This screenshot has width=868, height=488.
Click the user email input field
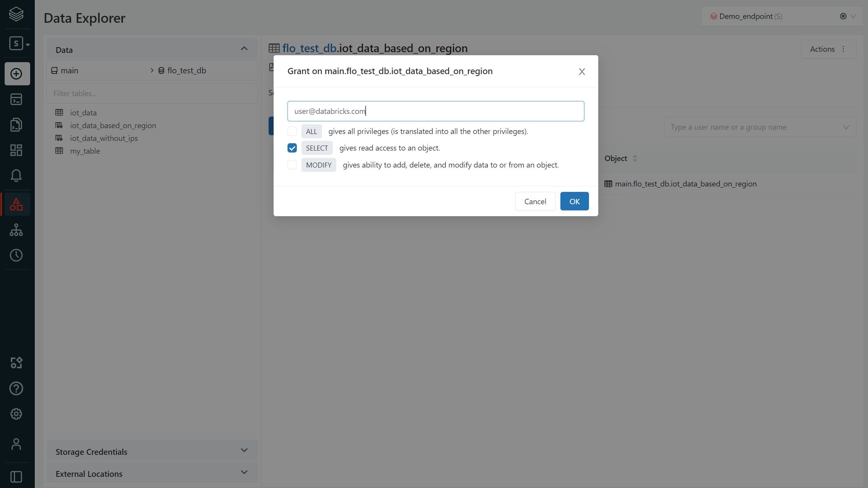pos(436,111)
